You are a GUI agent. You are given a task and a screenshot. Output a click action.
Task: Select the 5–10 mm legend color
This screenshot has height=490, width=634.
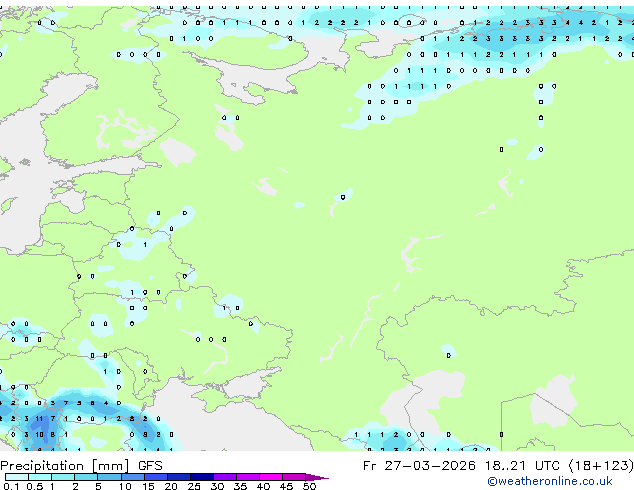[109, 477]
